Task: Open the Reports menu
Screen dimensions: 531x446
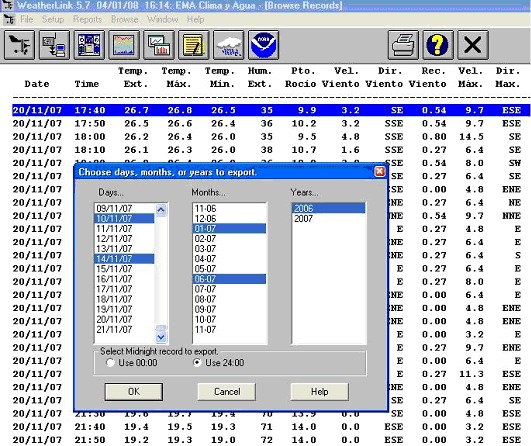Action: point(87,19)
